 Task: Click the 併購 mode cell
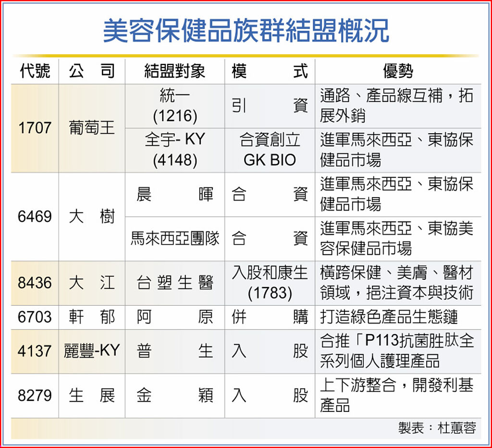click(270, 317)
